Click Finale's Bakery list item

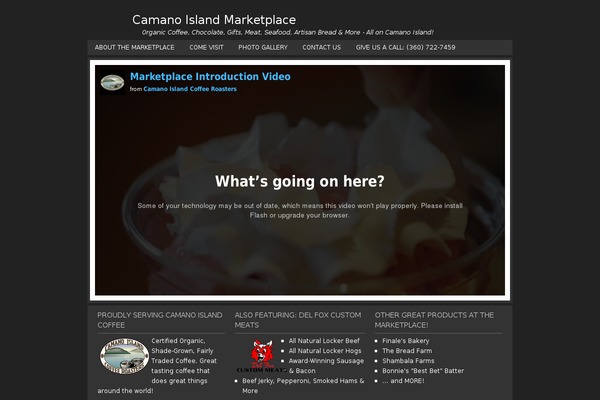[x=406, y=341]
